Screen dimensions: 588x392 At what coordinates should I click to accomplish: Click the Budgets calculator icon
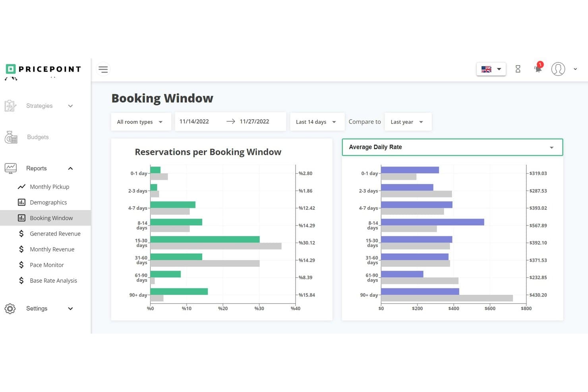tap(11, 137)
